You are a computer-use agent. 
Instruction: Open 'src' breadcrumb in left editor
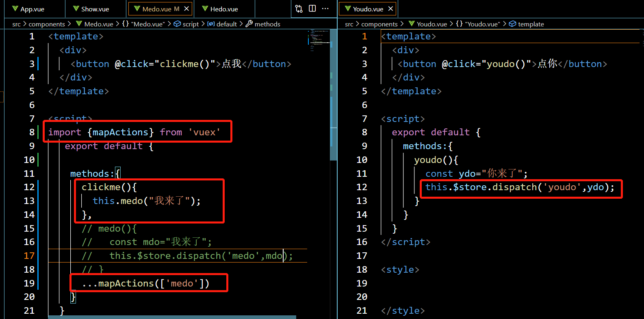click(x=16, y=24)
